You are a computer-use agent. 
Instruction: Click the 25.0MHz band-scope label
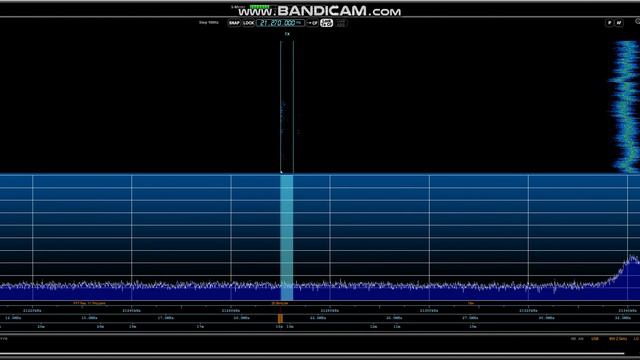(394, 318)
